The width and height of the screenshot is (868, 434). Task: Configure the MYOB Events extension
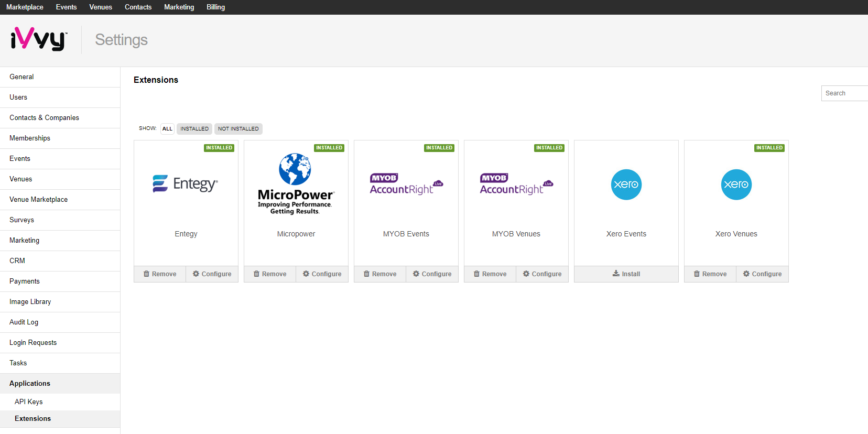click(x=432, y=274)
